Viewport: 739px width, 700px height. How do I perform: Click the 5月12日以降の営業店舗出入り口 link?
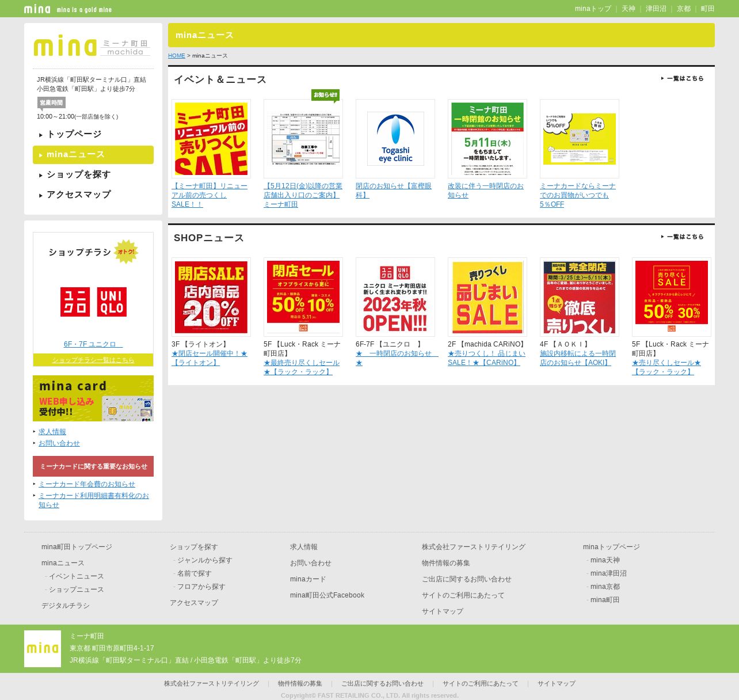(x=303, y=195)
